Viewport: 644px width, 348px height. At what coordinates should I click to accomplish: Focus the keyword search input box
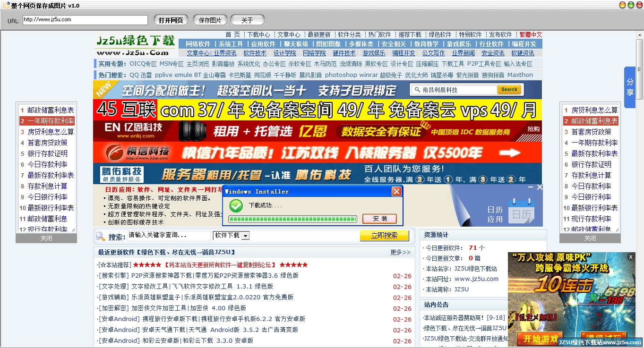[x=169, y=235]
